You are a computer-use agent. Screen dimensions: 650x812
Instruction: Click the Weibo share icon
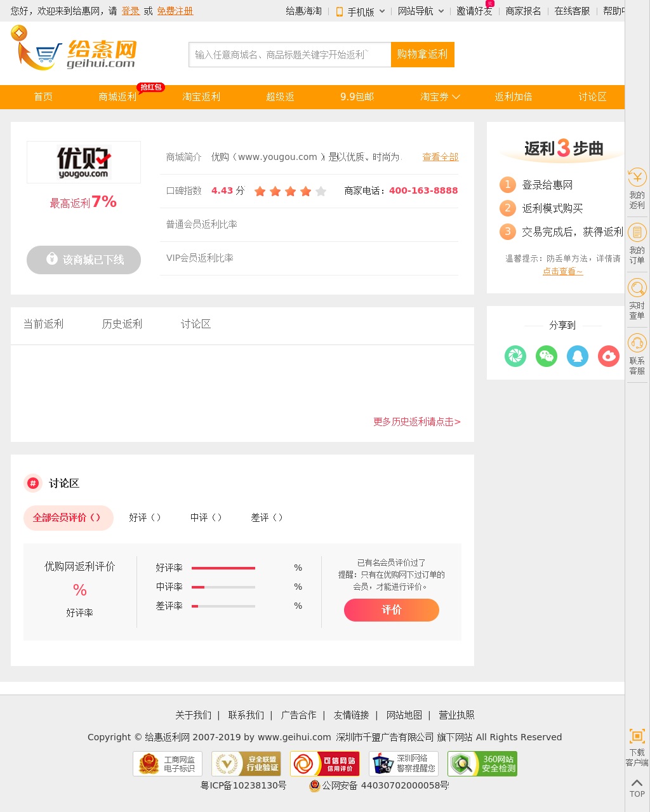click(x=608, y=356)
